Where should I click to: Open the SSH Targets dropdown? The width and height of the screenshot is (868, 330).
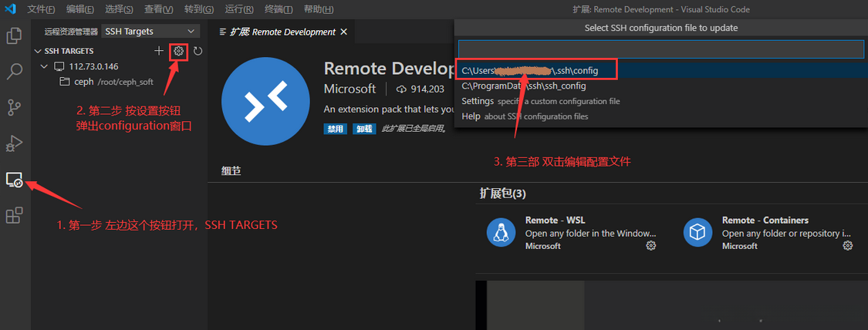tap(150, 32)
